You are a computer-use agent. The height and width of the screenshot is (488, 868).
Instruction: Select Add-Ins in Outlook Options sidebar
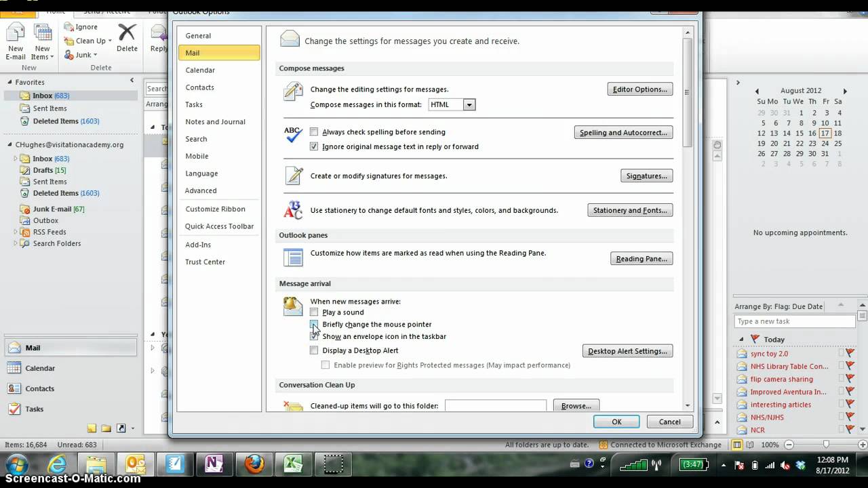(219, 245)
